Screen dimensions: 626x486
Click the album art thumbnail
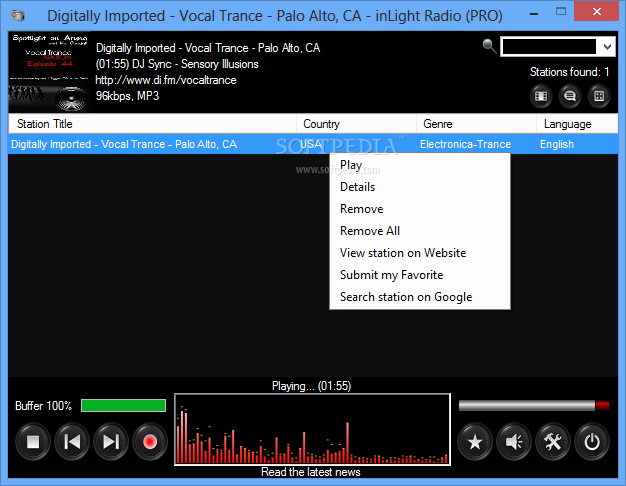49,72
